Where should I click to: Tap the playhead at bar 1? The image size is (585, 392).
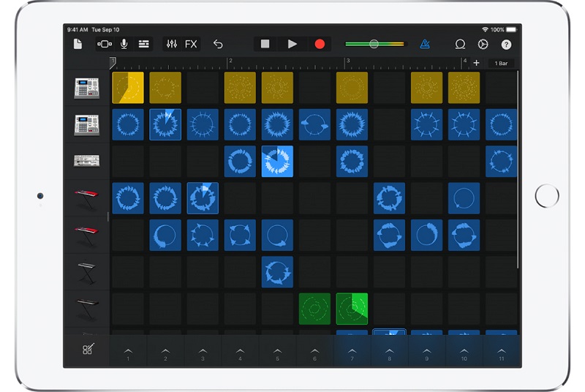(113, 63)
